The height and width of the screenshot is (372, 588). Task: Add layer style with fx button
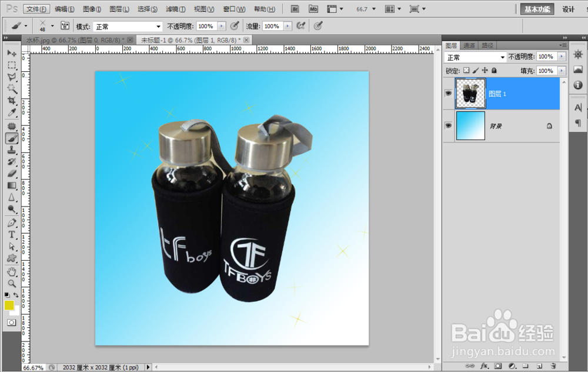(x=484, y=366)
